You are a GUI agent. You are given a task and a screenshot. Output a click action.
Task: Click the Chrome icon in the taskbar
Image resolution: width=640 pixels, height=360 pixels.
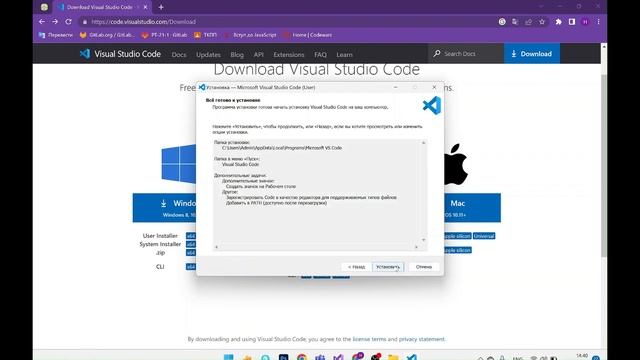click(x=302, y=357)
